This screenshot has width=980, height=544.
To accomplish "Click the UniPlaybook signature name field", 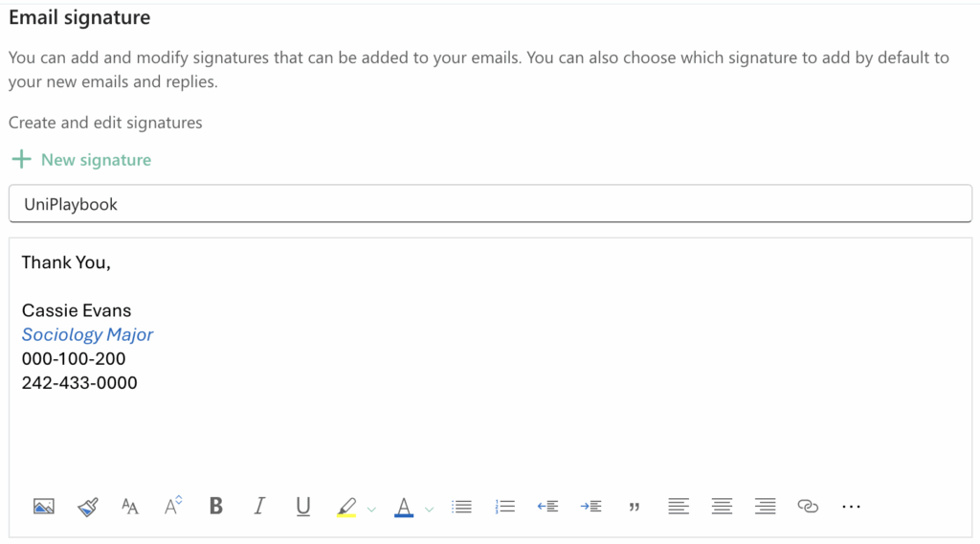I will click(490, 204).
